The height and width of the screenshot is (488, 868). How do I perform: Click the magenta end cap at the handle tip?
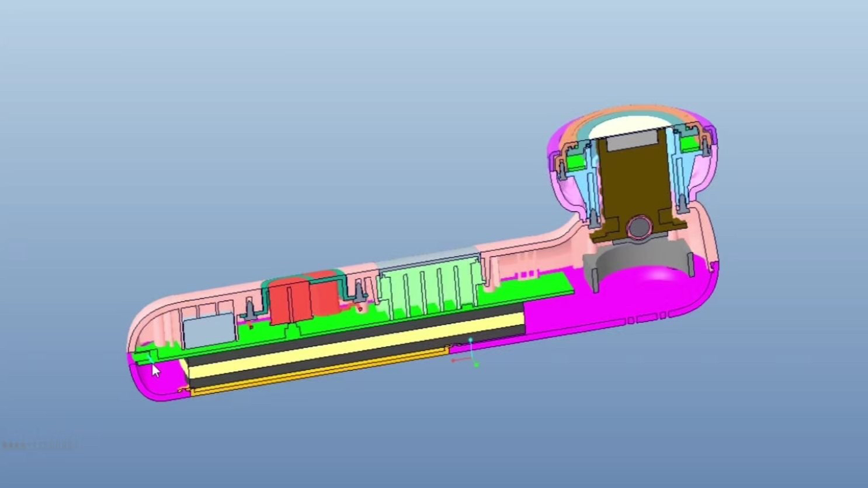point(155,381)
